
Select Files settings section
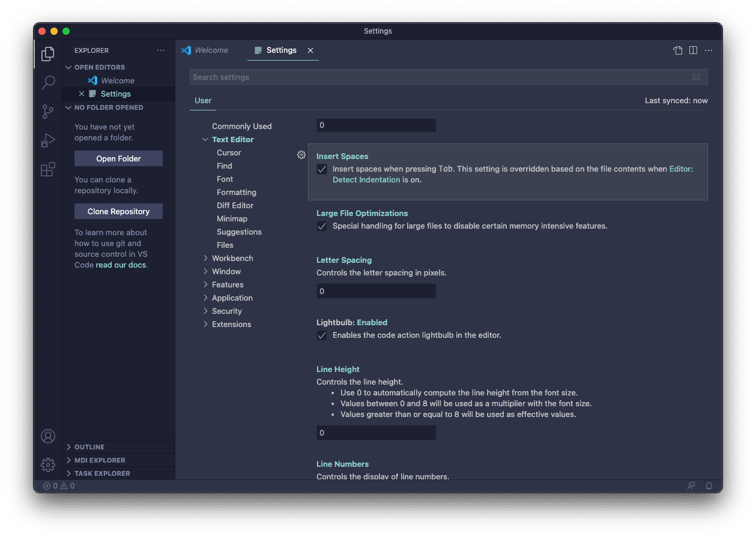click(x=225, y=245)
